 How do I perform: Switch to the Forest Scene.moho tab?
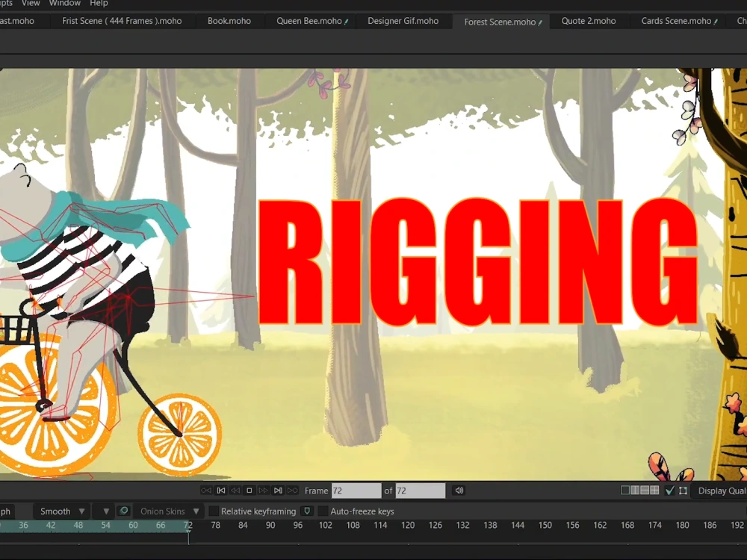point(500,21)
